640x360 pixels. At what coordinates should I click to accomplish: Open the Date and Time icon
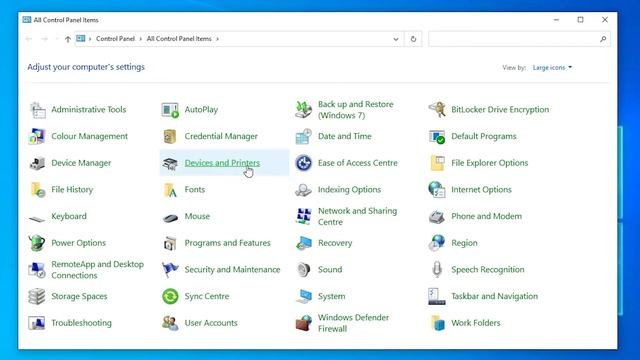click(303, 136)
